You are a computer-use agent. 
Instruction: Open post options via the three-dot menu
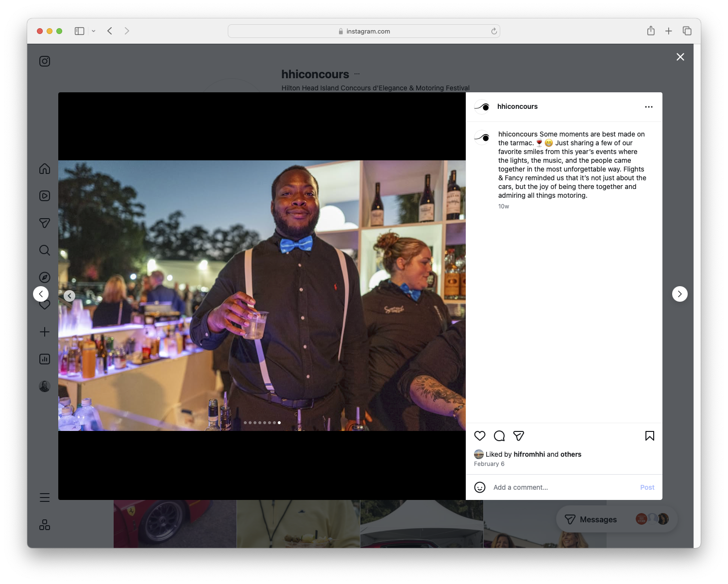point(649,106)
